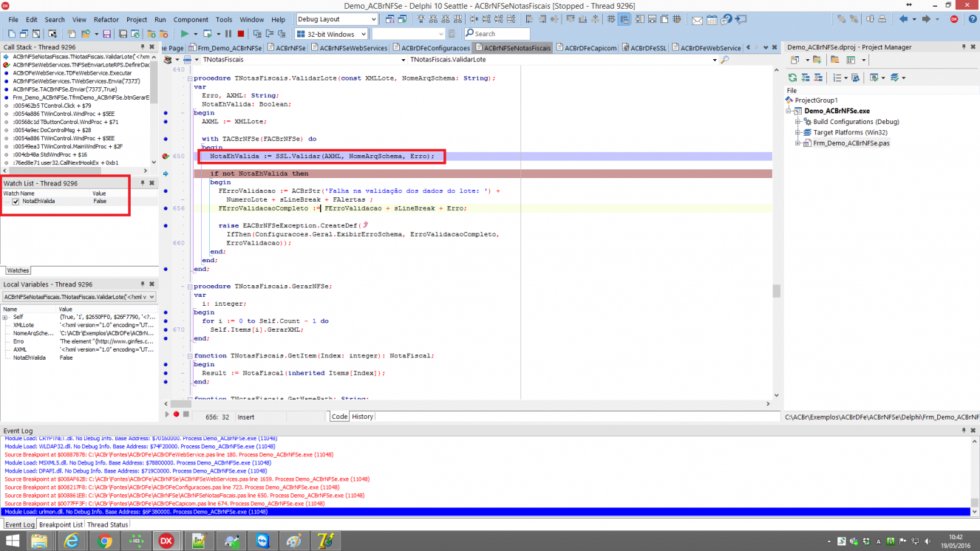The width and height of the screenshot is (980, 551).
Task: Click the Save purple floppy disk icon
Action: pos(107,34)
